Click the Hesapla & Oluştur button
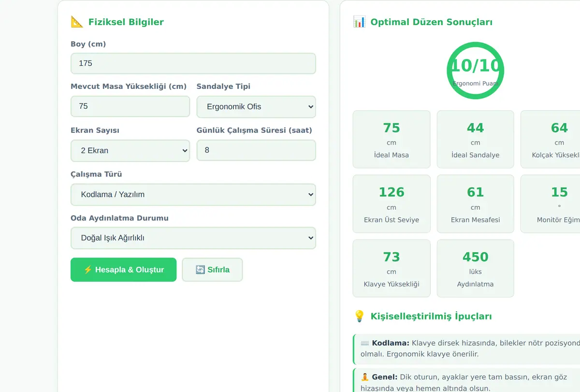580x392 pixels. click(124, 270)
